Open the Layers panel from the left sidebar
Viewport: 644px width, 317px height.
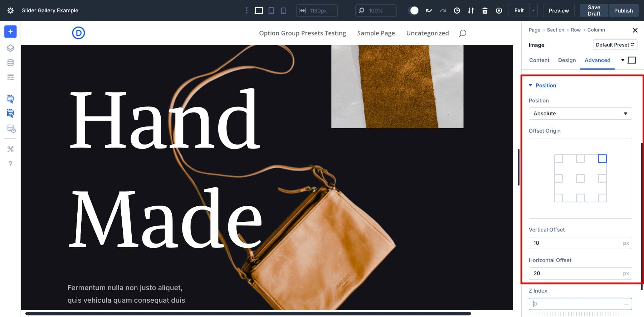pos(10,48)
